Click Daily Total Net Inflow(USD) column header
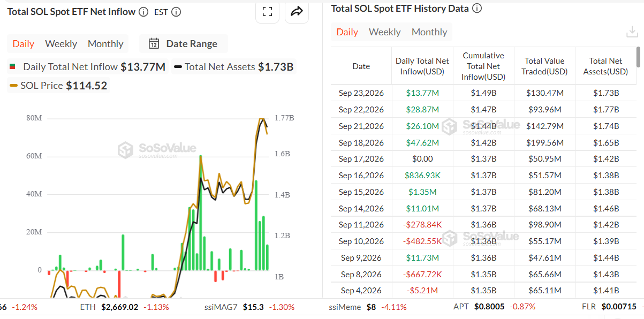 [x=423, y=66]
